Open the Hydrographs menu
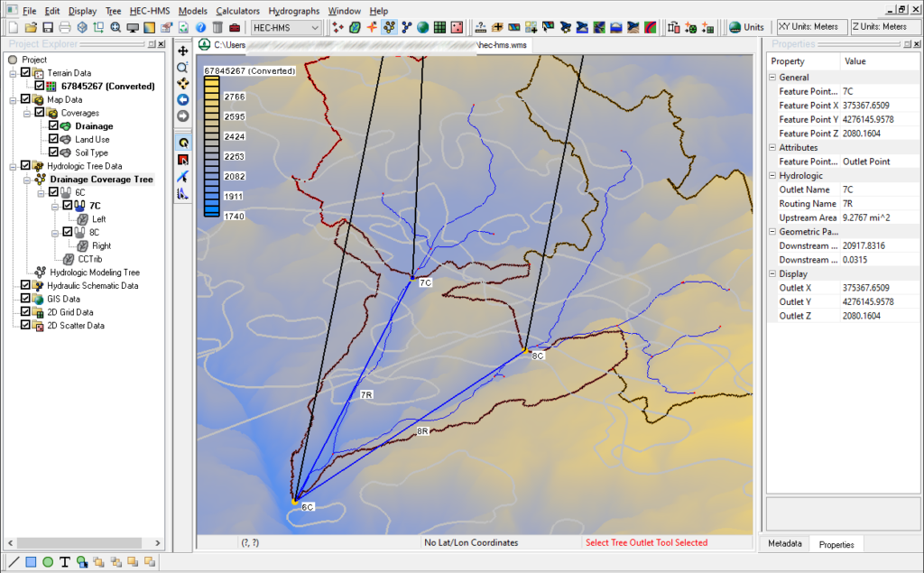The image size is (924, 573). click(x=293, y=11)
